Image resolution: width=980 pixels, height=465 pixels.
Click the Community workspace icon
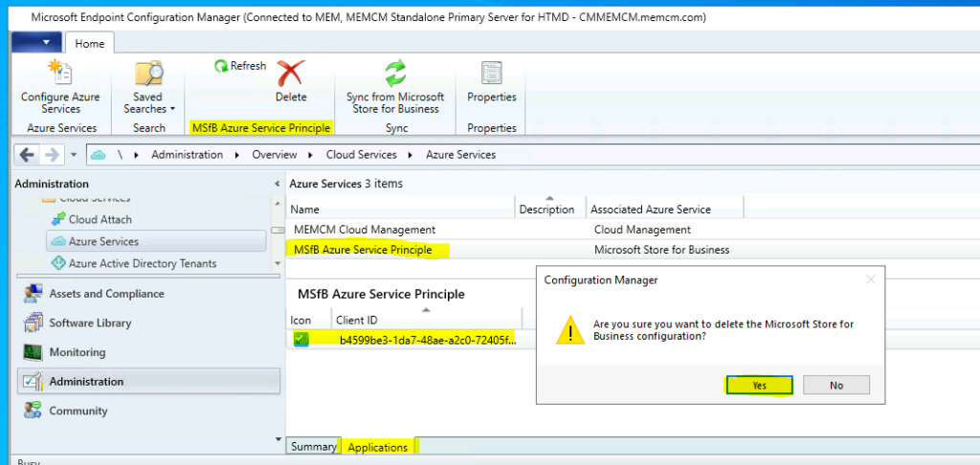33,410
